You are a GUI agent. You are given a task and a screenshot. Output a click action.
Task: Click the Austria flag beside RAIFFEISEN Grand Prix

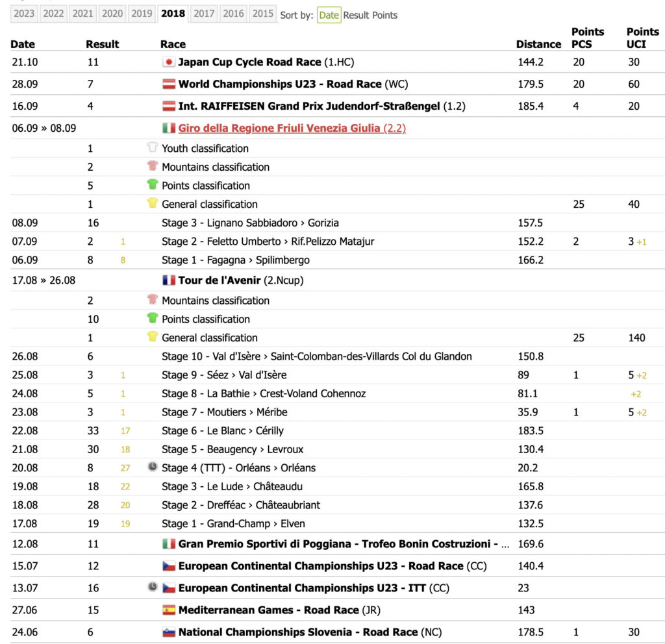tap(168, 106)
